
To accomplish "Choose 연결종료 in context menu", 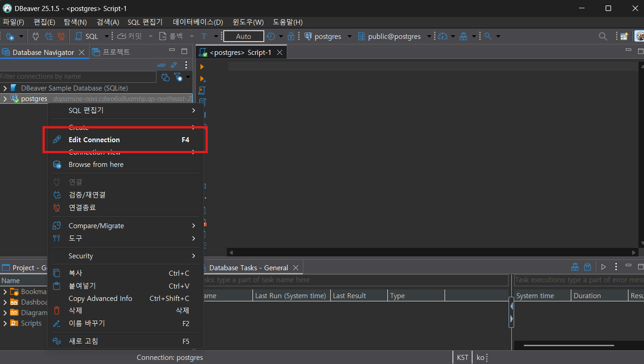I will (x=125, y=208).
